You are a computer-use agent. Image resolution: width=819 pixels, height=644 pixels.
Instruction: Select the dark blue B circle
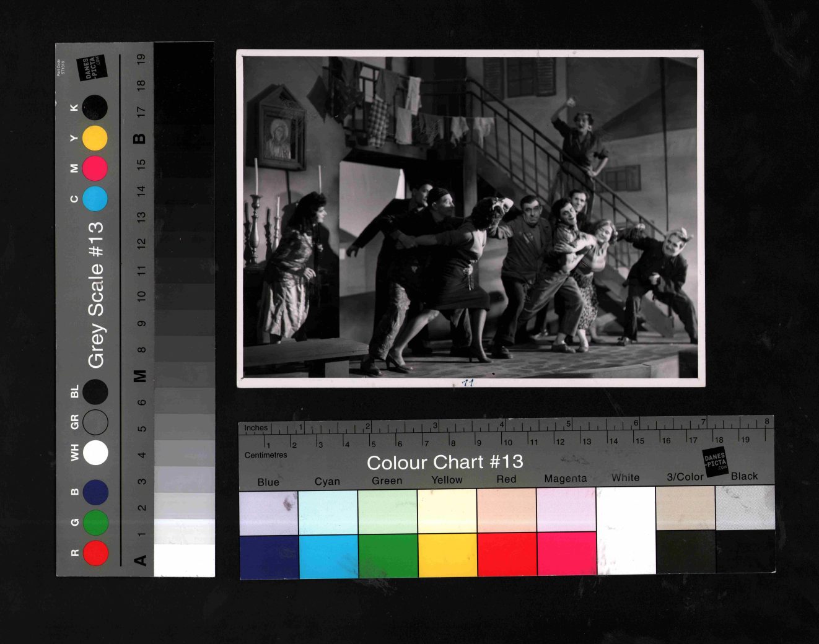point(95,492)
